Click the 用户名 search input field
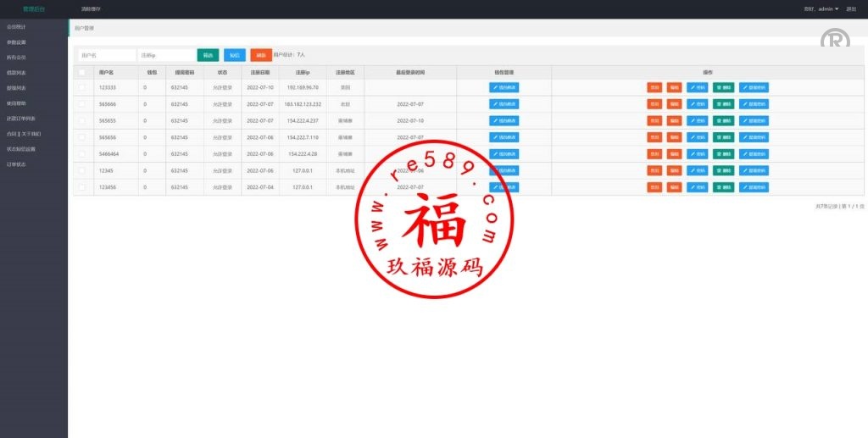Viewport: 868px width, 438px height. [106, 55]
